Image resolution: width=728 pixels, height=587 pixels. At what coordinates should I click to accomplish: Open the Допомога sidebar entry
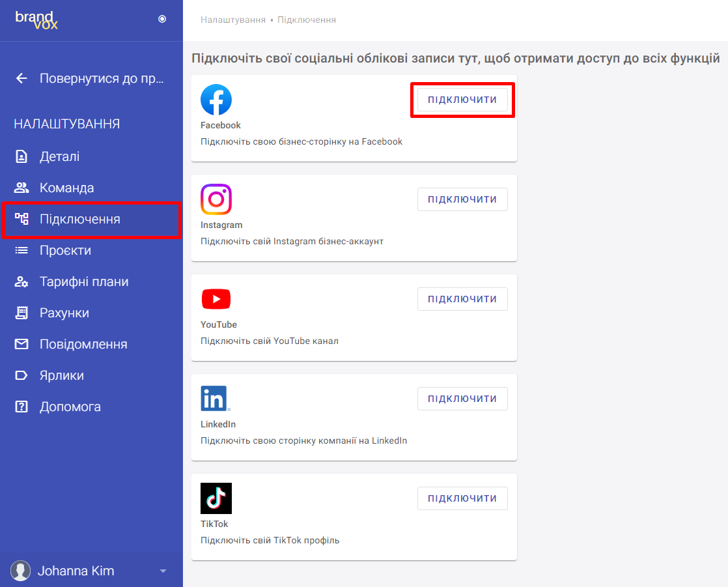point(91,407)
